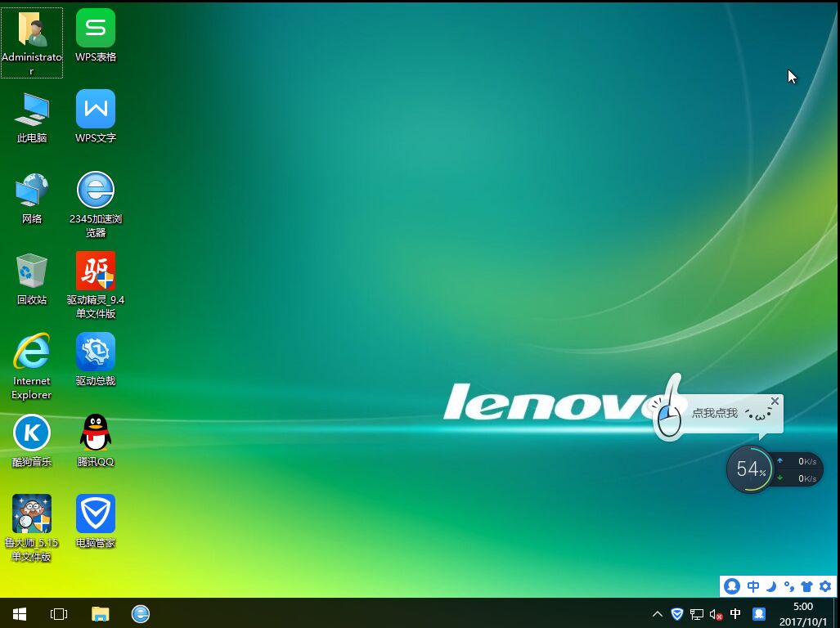The width and height of the screenshot is (840, 628).
Task: Open the Windows Start menu
Action: (x=20, y=613)
